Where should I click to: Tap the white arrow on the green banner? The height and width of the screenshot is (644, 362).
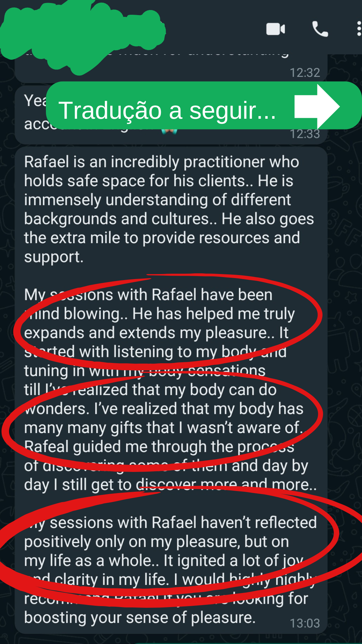point(316,107)
